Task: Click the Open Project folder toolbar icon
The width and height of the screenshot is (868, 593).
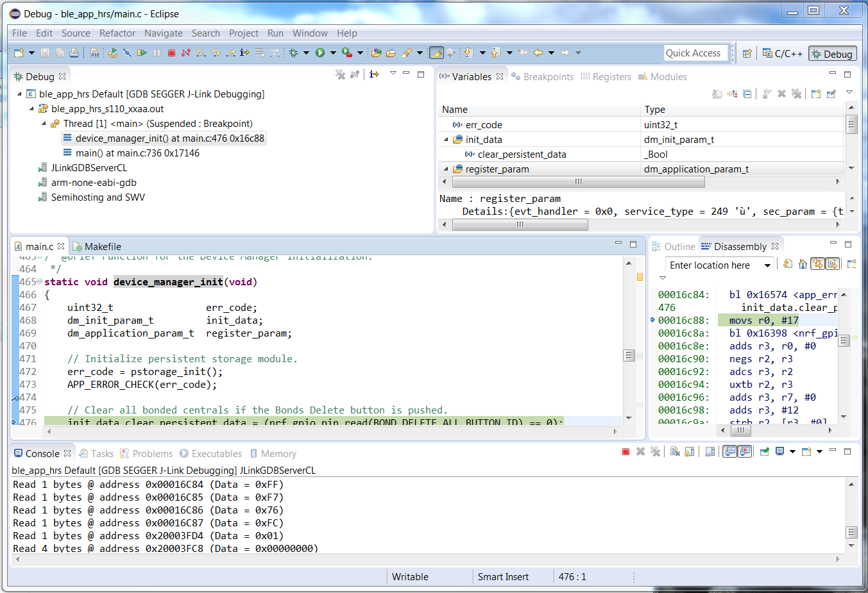Action: pos(390,53)
